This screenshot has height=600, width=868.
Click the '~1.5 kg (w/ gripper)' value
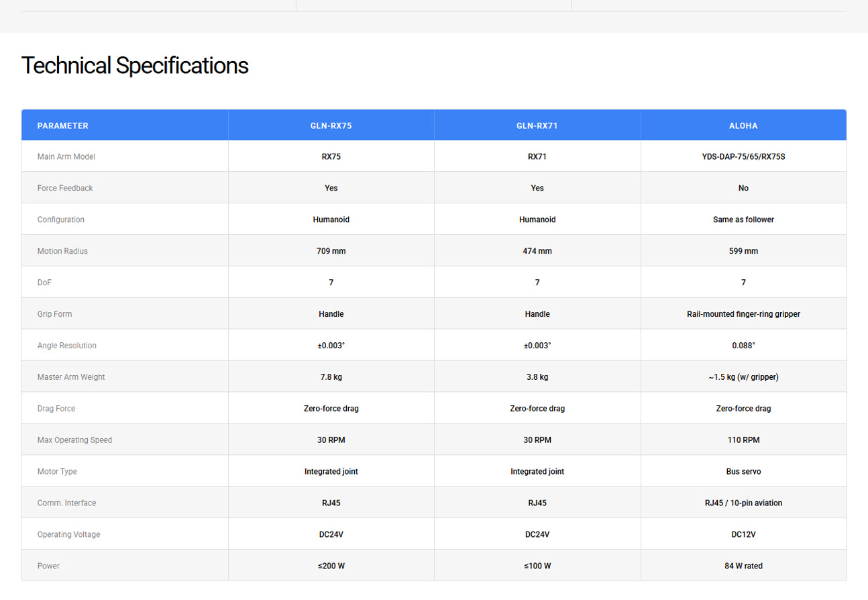point(743,377)
